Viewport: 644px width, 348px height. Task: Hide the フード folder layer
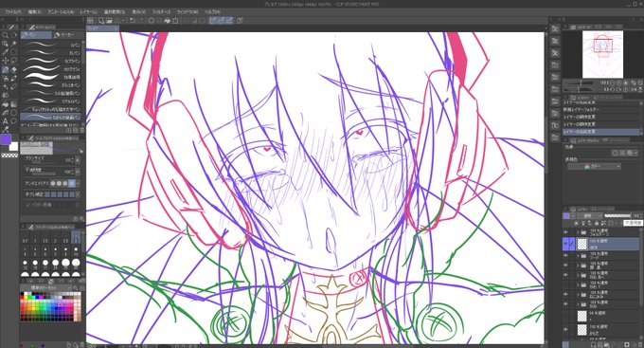coord(565,255)
